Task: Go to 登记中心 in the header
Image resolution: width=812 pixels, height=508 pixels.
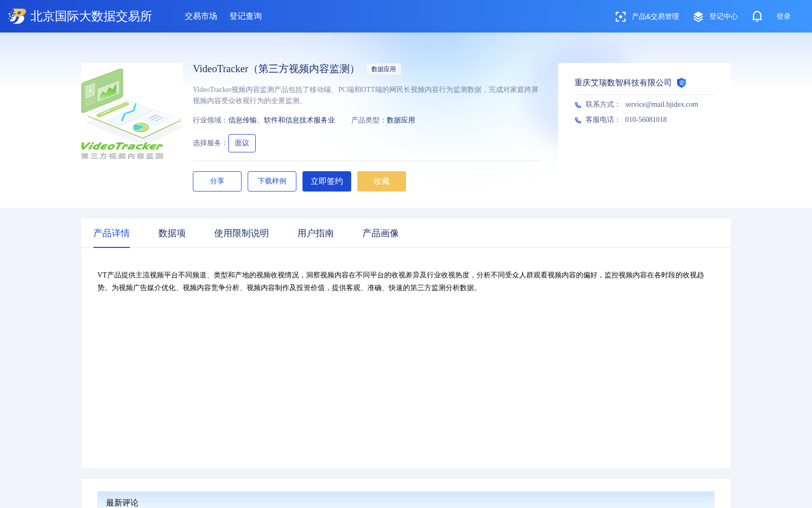Action: [x=724, y=17]
